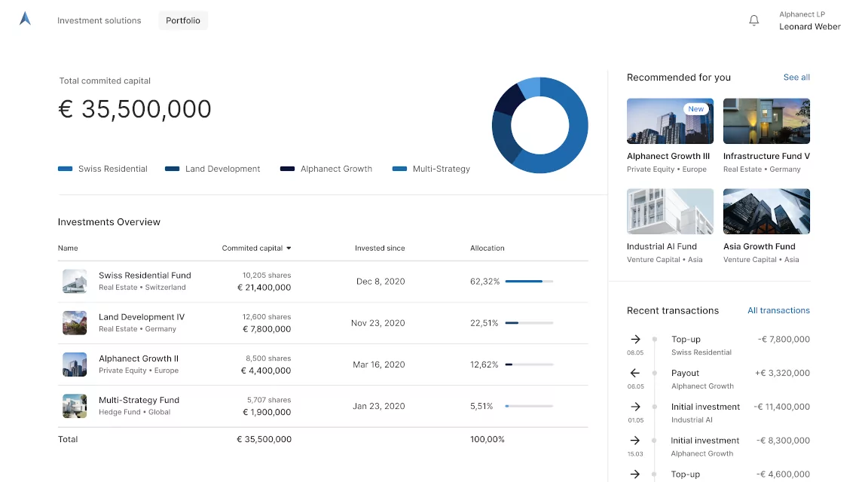Click Alphanect Growth III card title
The width and height of the screenshot is (868, 482).
(x=668, y=156)
